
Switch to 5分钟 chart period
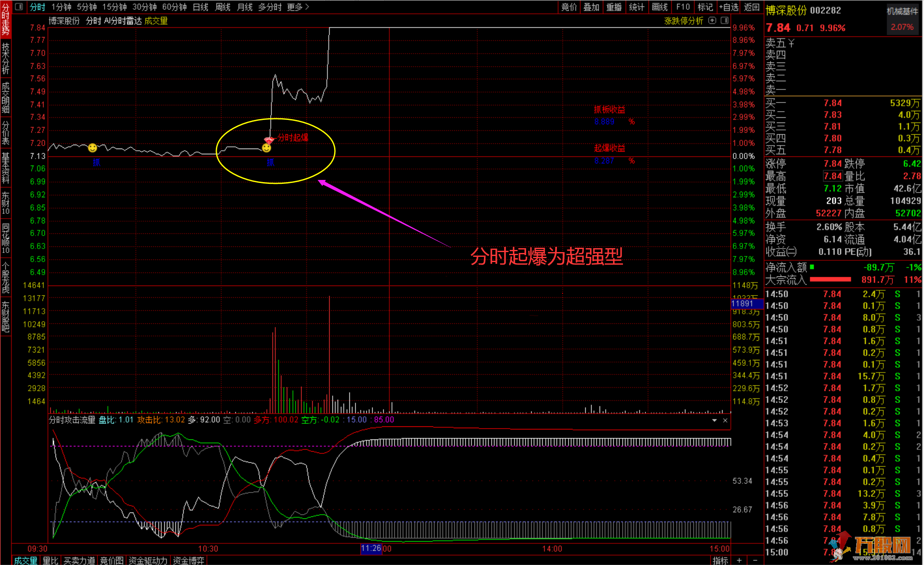click(87, 7)
